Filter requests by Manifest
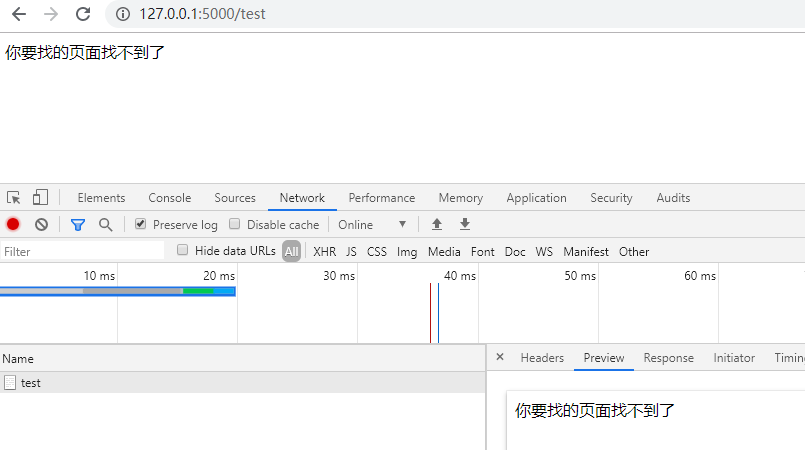 pyautogui.click(x=586, y=252)
